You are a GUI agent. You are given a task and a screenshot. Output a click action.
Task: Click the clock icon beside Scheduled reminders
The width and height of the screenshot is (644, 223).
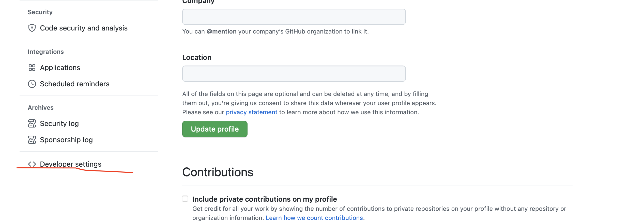[x=32, y=84]
